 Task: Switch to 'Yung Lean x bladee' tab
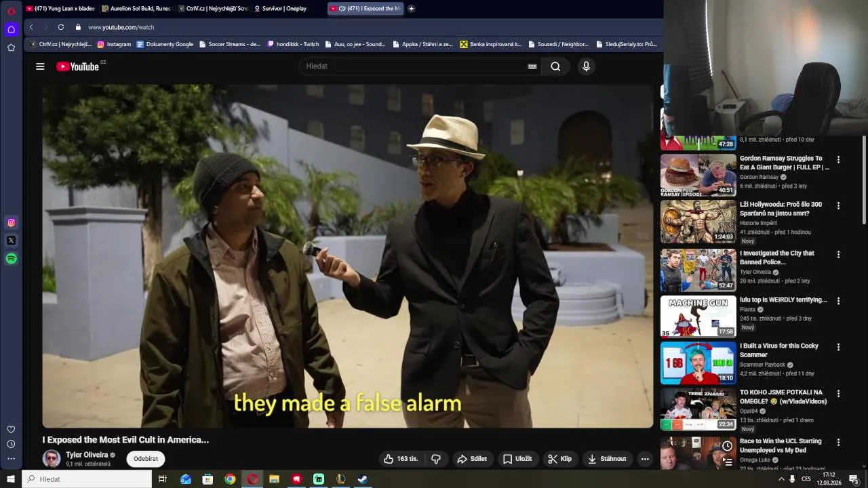[61, 9]
